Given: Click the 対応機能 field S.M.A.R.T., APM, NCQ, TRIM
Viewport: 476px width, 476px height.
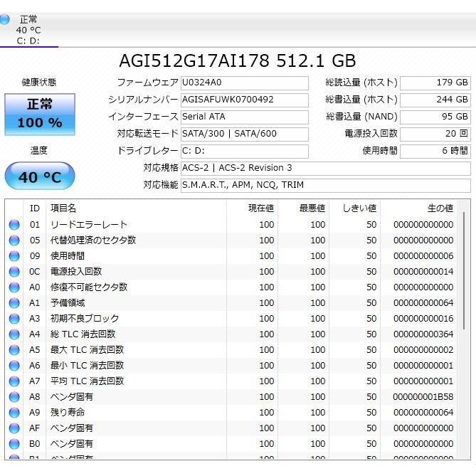Looking at the screenshot, I should [326, 185].
